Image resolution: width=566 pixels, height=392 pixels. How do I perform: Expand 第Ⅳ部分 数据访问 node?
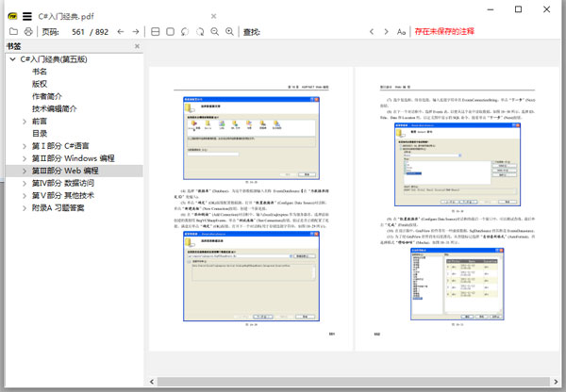coord(25,183)
